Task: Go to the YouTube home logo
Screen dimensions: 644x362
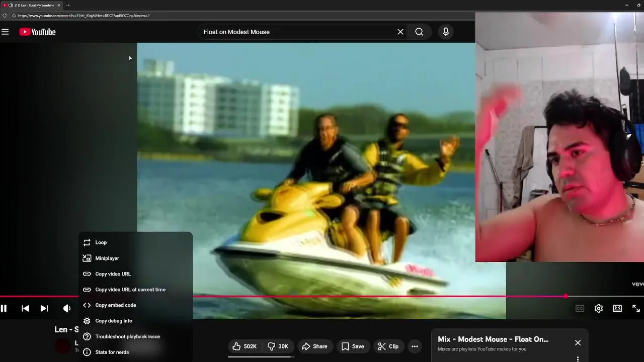Action: coord(38,32)
